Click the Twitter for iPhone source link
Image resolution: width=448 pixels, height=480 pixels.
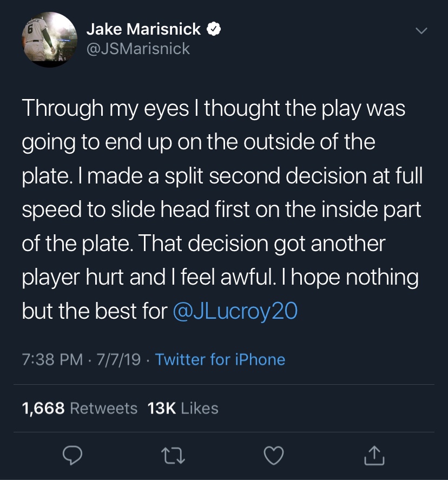pos(220,359)
